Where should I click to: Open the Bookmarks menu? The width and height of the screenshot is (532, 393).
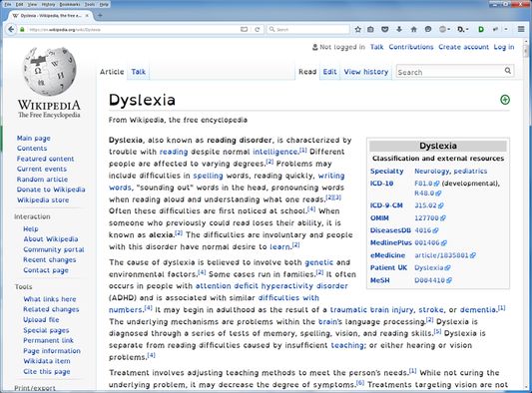[x=70, y=4]
